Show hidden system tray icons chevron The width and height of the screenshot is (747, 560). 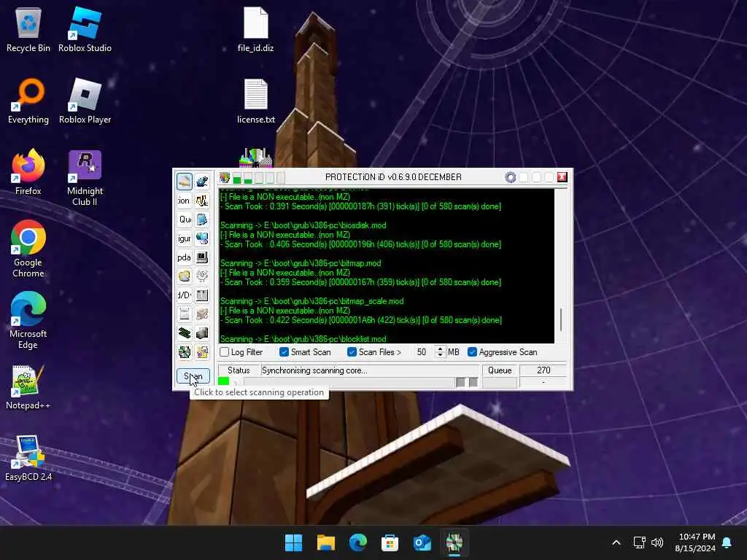point(616,542)
